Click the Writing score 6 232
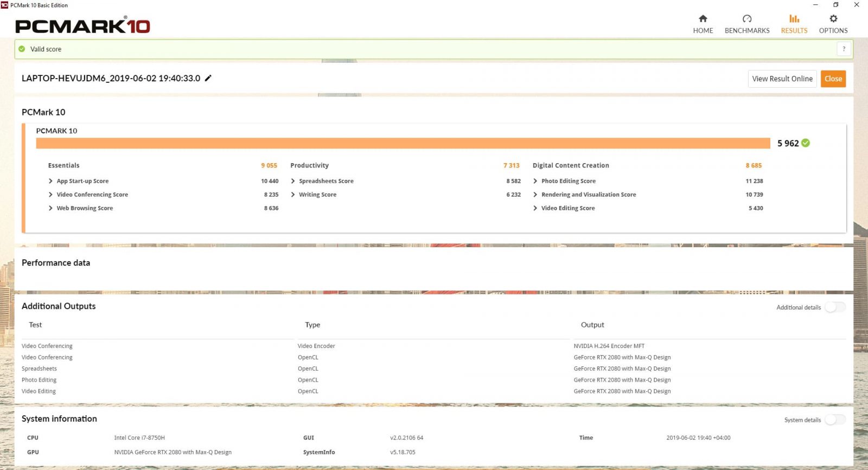The height and width of the screenshot is (470, 868). coord(513,195)
